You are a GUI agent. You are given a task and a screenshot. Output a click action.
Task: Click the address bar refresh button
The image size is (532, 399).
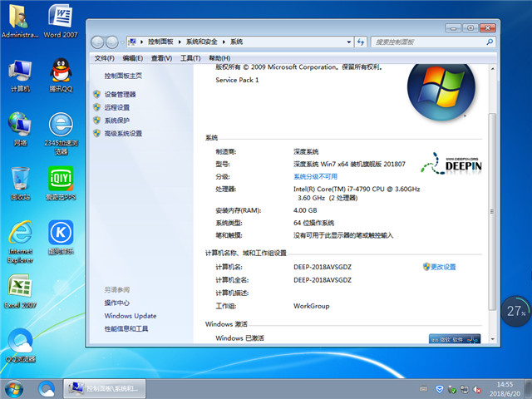361,42
